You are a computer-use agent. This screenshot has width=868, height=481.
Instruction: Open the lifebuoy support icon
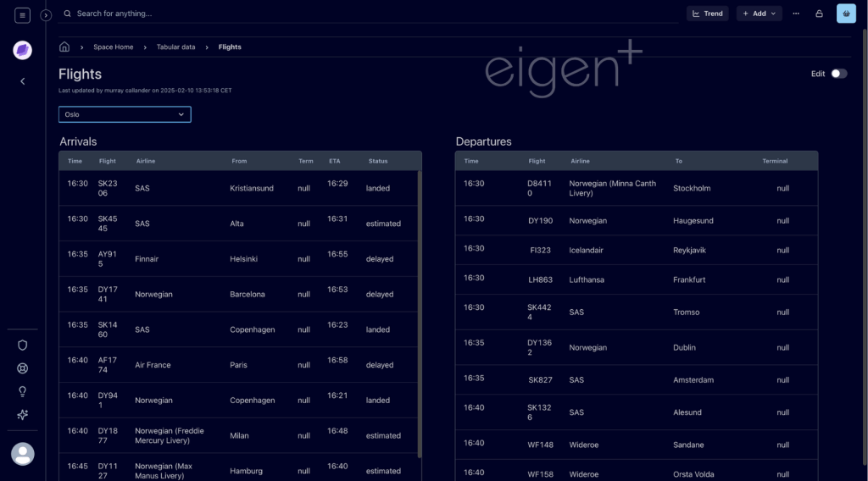pos(23,368)
